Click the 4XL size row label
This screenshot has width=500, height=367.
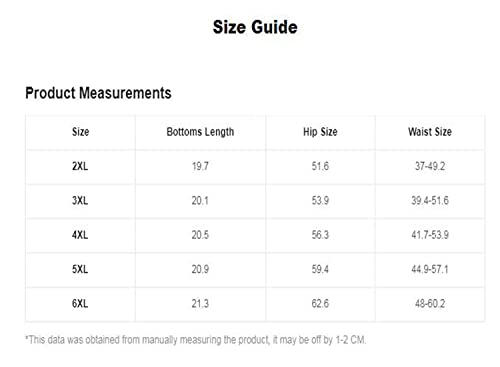coord(80,235)
